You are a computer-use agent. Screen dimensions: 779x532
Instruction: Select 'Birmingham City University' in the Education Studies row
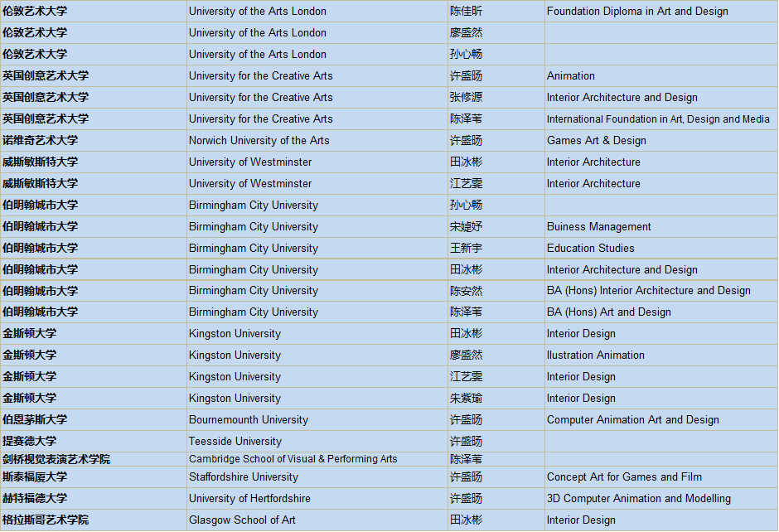point(253,248)
